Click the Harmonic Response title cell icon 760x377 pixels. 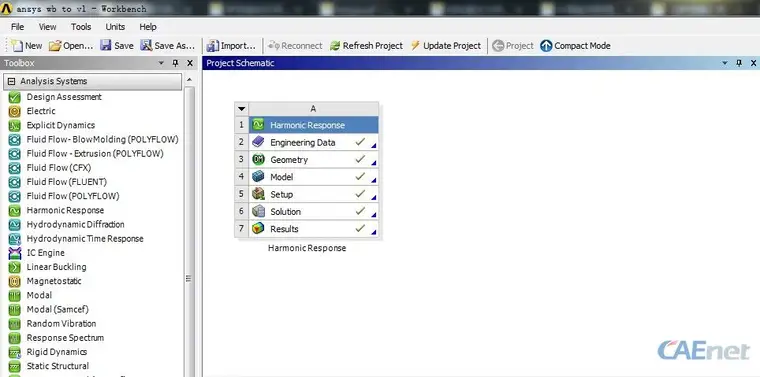pos(258,125)
